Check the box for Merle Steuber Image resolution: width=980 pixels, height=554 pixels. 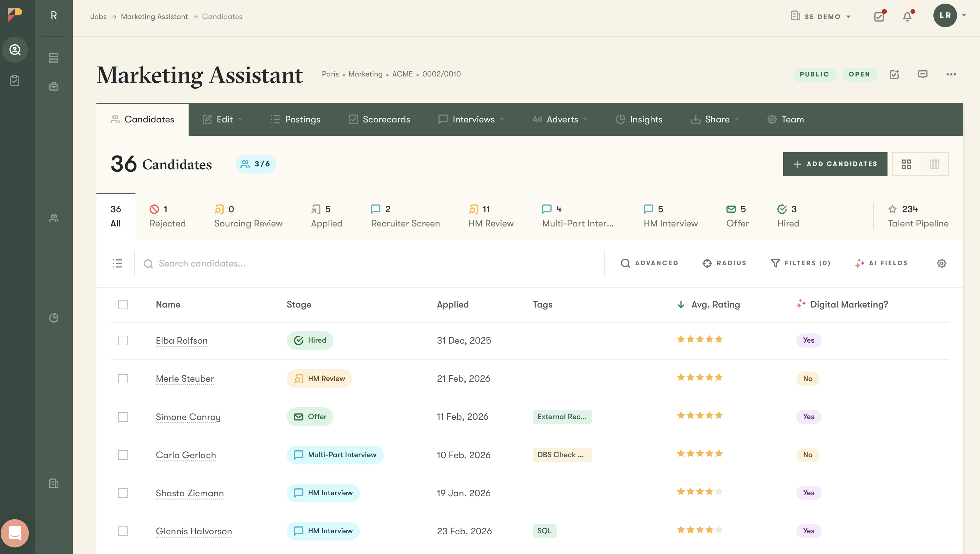pos(123,378)
